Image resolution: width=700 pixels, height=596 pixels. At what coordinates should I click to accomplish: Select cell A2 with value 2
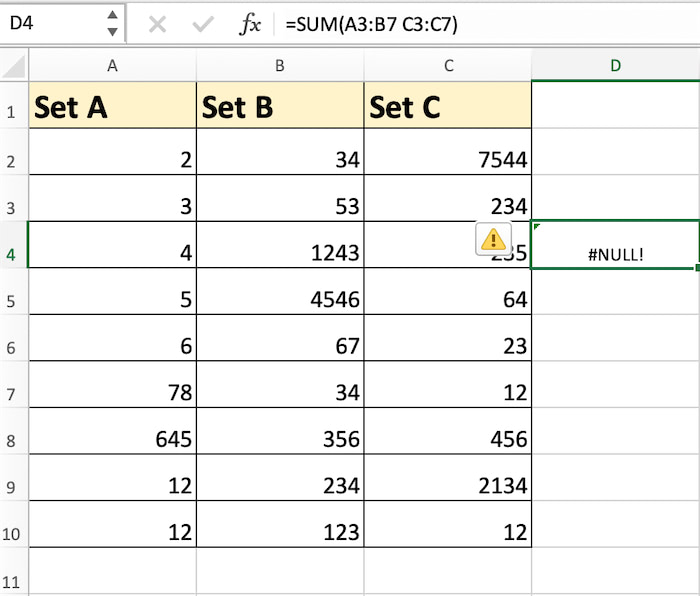click(x=113, y=152)
